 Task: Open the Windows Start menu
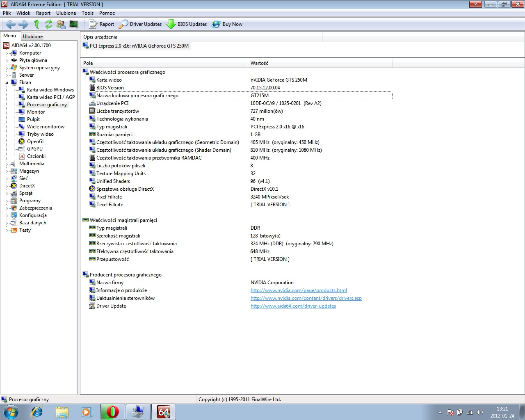coord(11,412)
